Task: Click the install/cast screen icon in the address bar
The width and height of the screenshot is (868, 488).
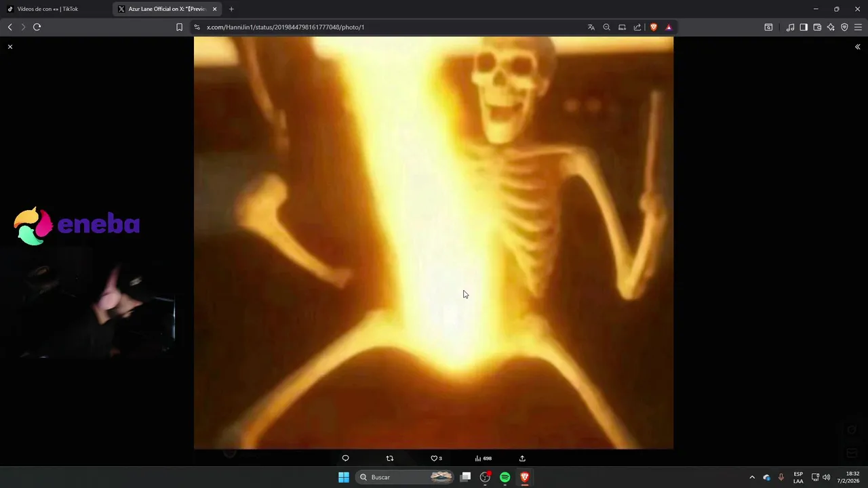Action: (622, 27)
